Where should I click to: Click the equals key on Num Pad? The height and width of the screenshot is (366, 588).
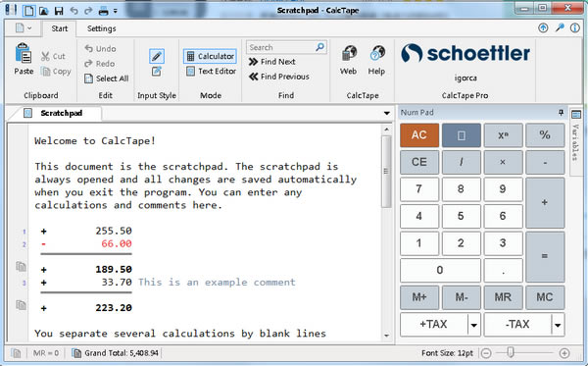click(x=545, y=256)
